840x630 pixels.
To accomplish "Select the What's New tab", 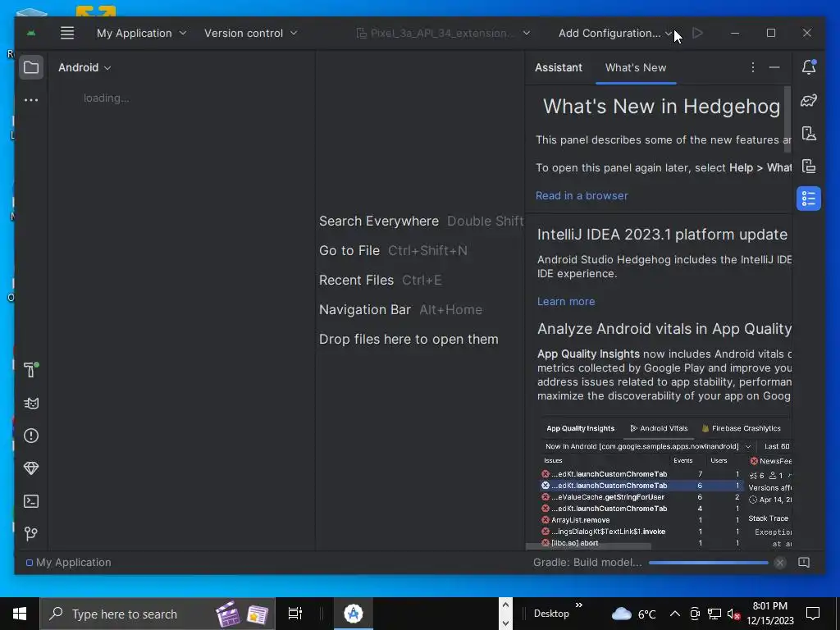I will point(636,67).
